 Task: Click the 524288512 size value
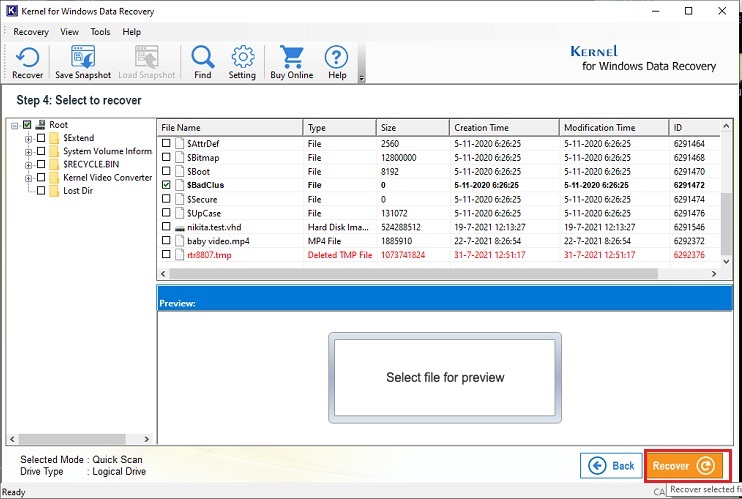point(401,227)
